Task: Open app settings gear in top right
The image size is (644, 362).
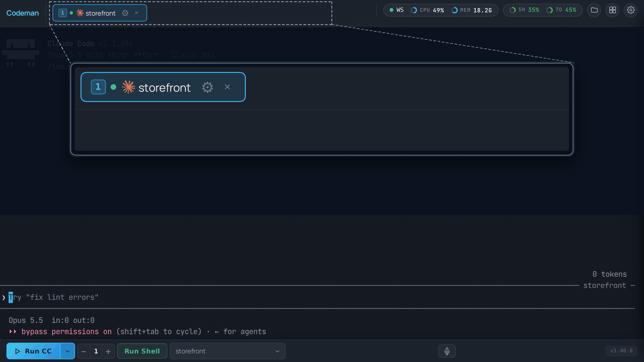Action: click(x=631, y=10)
